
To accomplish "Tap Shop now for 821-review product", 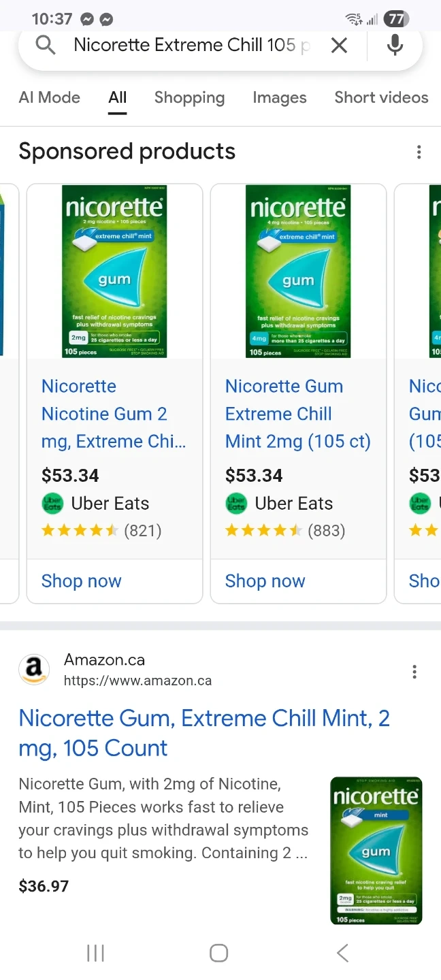I will click(81, 581).
